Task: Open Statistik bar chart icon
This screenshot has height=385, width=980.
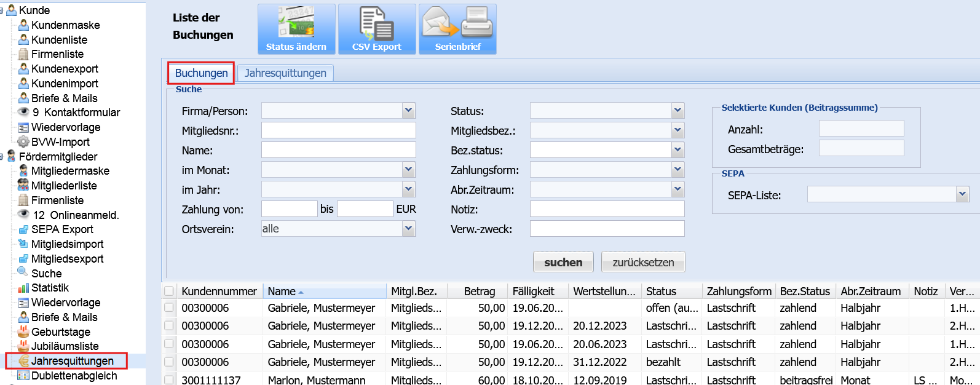Action: (x=23, y=287)
